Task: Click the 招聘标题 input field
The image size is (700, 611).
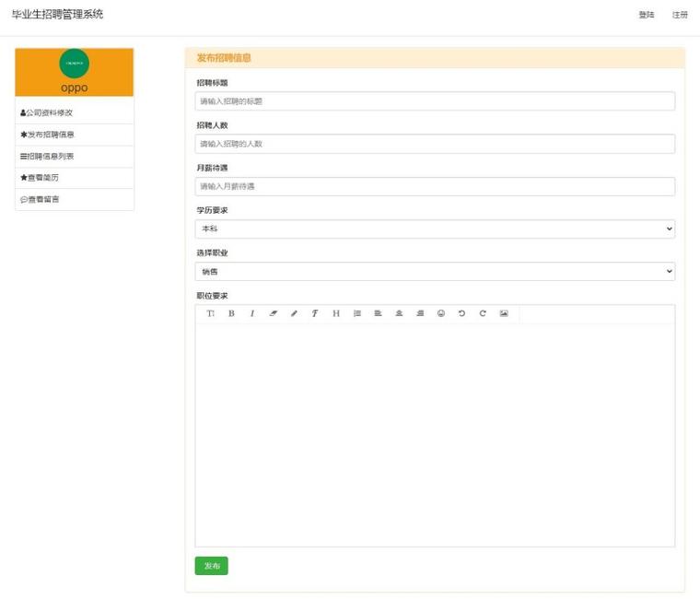Action: tap(435, 101)
